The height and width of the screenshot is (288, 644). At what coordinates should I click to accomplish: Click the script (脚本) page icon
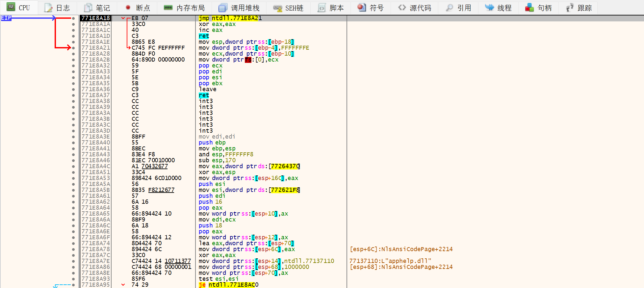pos(322,8)
